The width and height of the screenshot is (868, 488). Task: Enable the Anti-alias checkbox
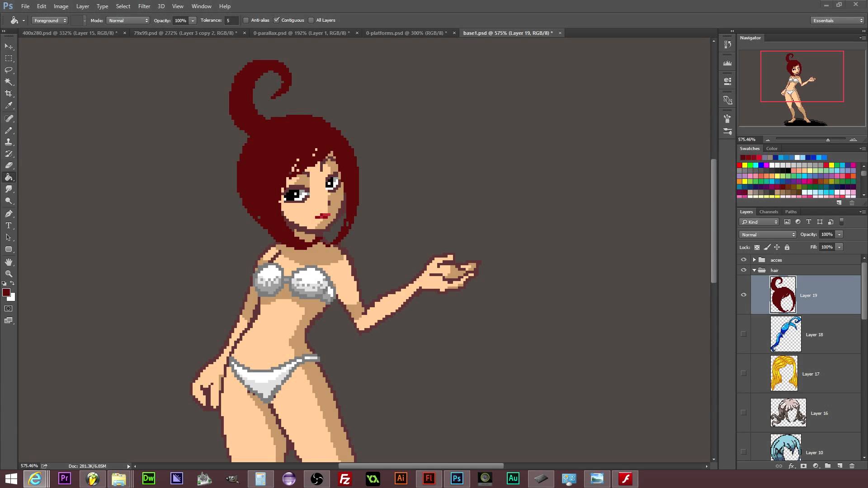(x=246, y=20)
